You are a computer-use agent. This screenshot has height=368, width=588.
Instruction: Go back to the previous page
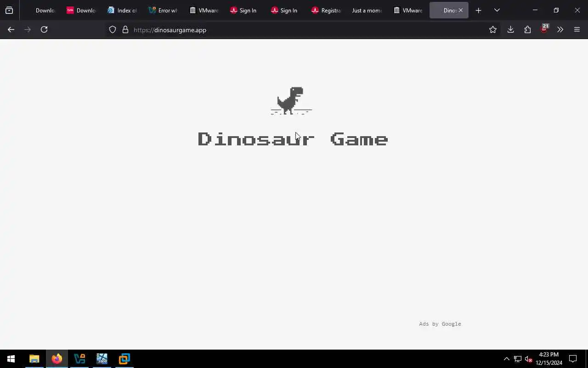tap(11, 29)
